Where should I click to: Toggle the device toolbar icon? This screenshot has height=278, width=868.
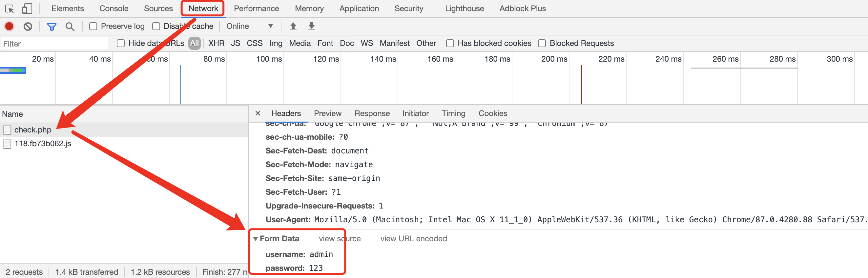point(27,9)
